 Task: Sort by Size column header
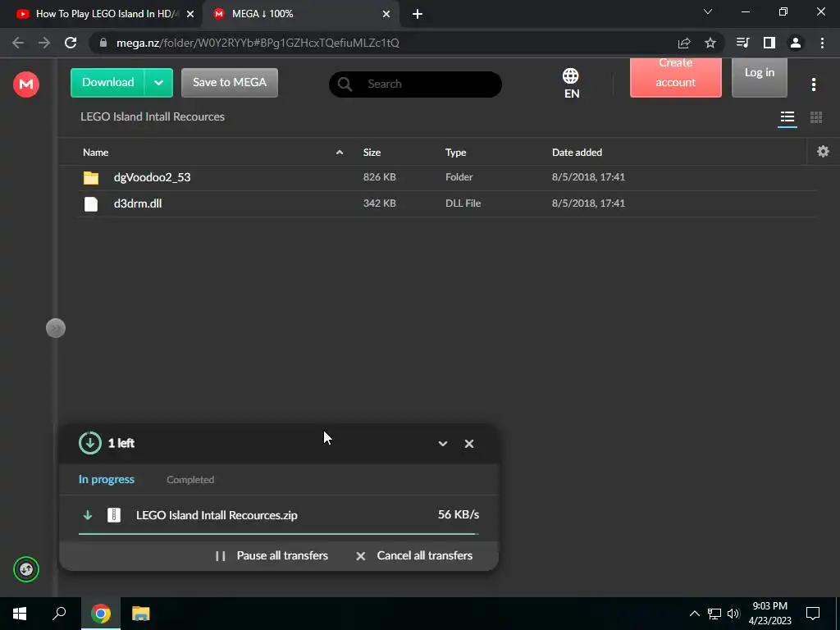[372, 152]
